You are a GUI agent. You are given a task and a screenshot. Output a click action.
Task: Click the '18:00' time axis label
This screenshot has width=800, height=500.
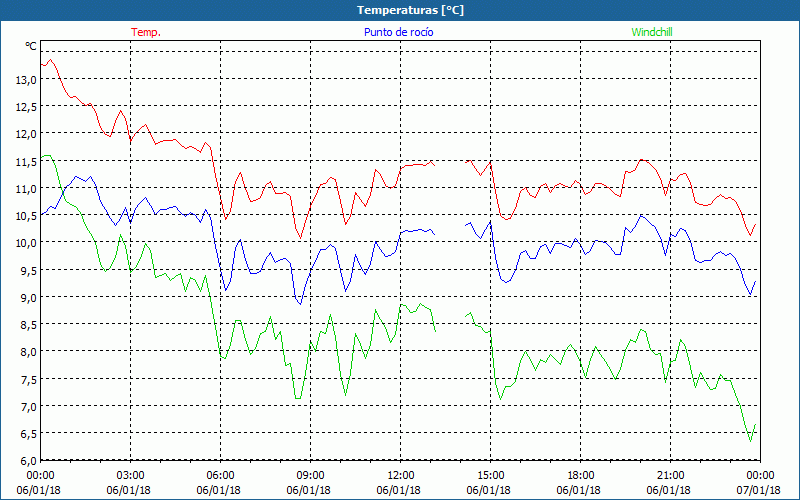click(580, 476)
